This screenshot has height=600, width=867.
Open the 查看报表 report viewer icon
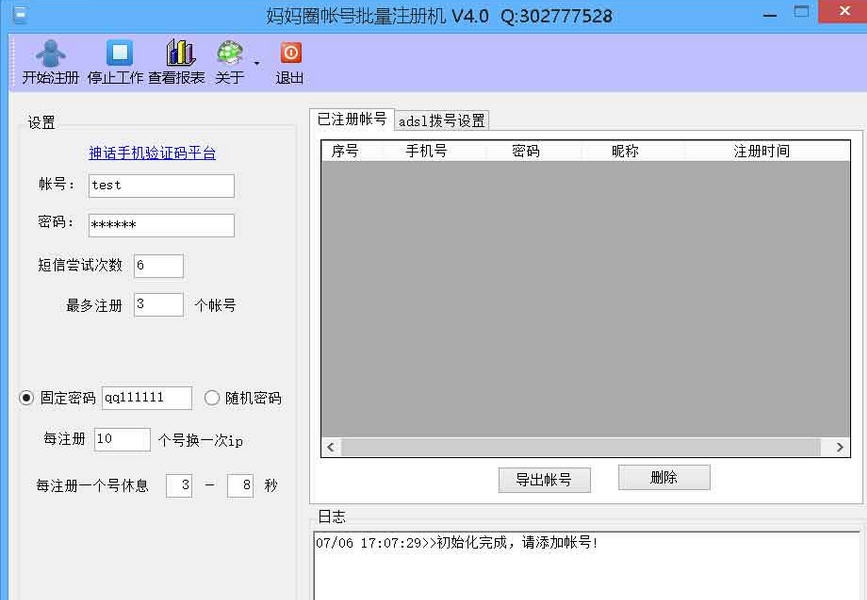(178, 60)
